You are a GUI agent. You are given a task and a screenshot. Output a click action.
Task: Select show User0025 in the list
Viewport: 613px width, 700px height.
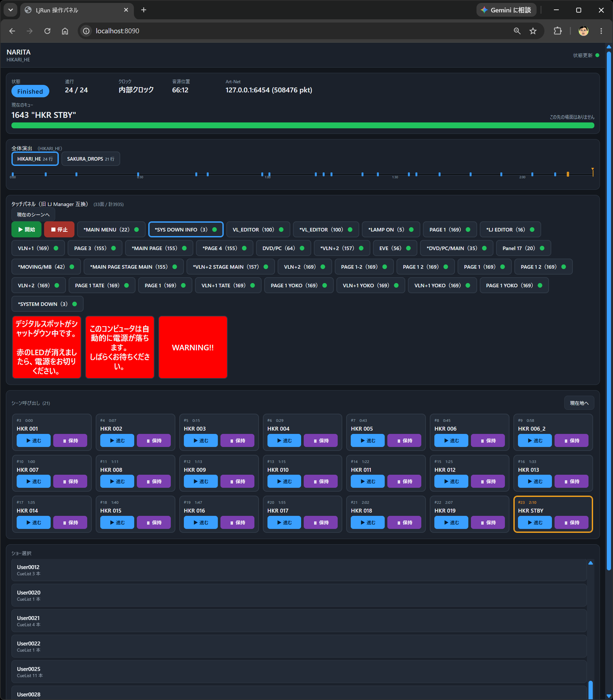(x=299, y=672)
